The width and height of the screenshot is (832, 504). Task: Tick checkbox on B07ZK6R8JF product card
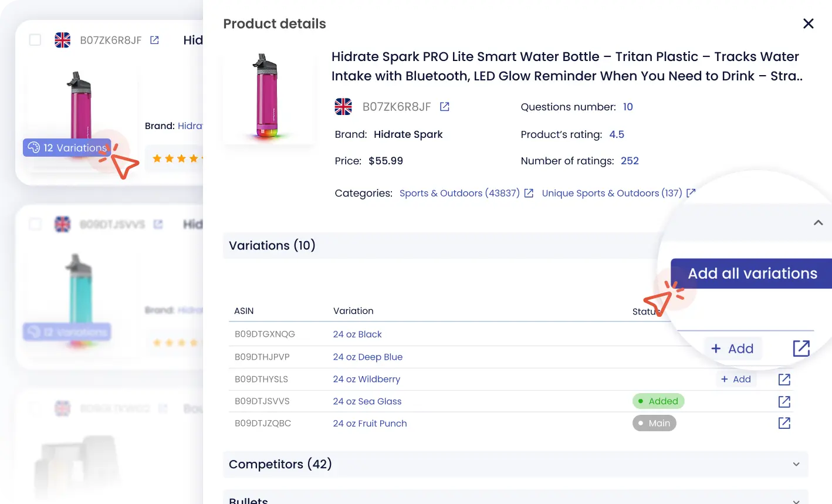35,40
